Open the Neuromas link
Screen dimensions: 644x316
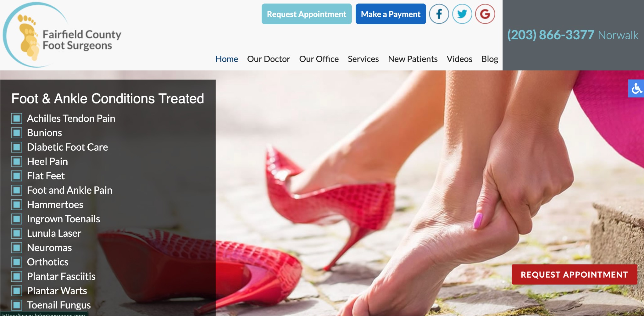pyautogui.click(x=49, y=248)
